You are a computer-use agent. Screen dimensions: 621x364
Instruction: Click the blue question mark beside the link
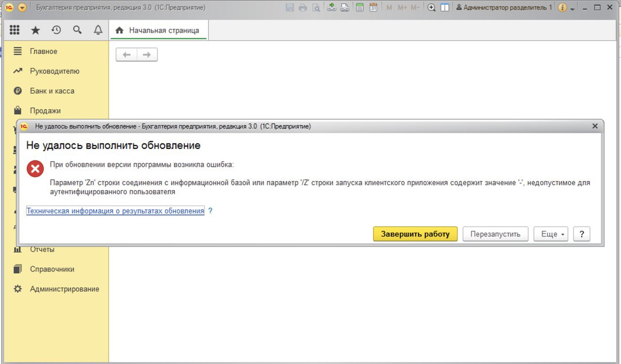click(210, 211)
